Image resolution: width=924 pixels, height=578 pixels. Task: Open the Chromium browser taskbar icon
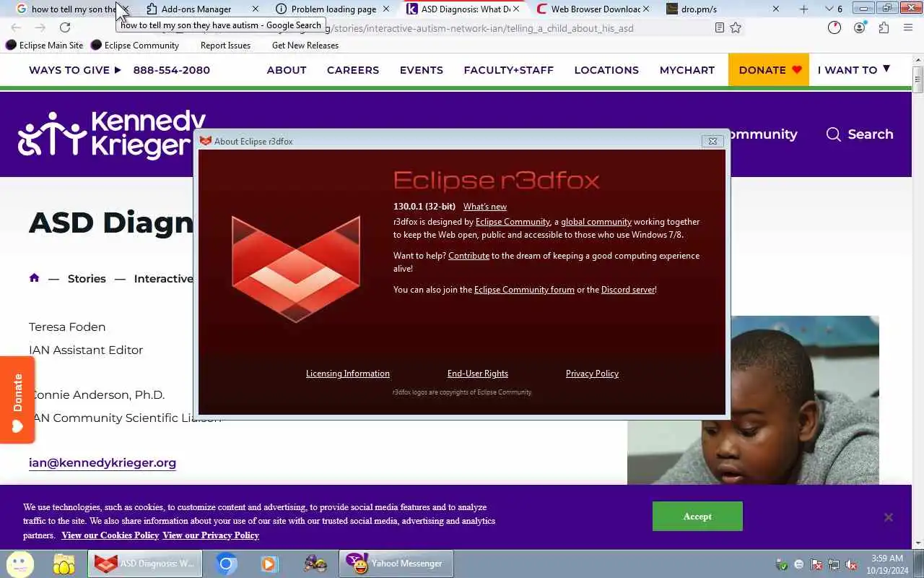pyautogui.click(x=226, y=564)
